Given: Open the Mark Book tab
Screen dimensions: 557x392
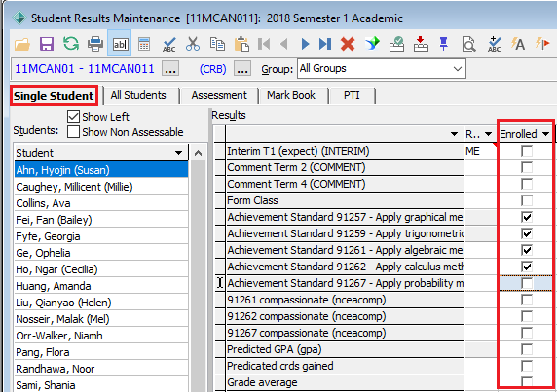Looking at the screenshot, I should point(291,95).
